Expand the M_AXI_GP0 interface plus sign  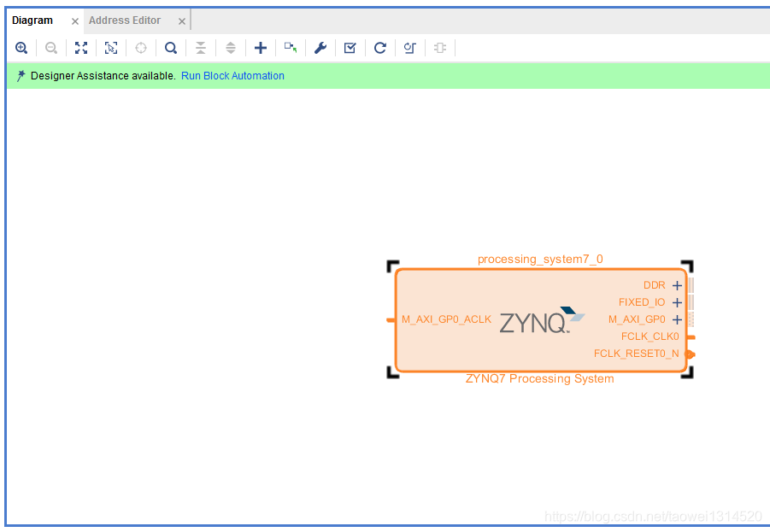(677, 320)
